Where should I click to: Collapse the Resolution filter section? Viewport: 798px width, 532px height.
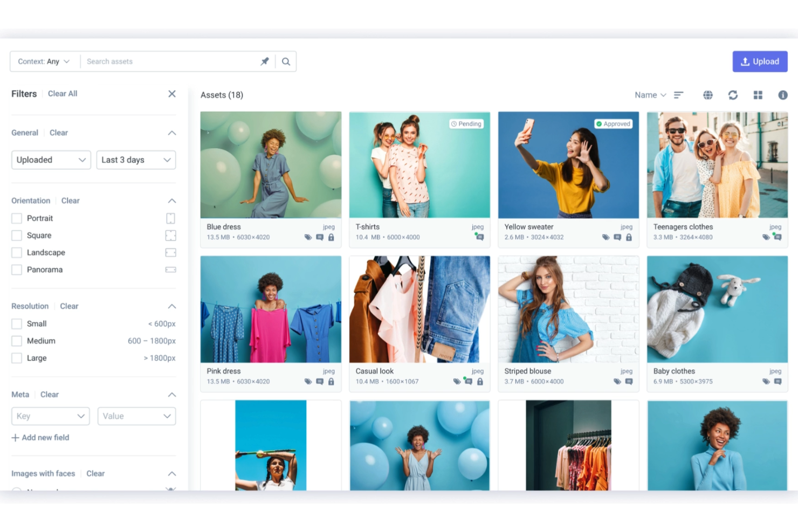click(x=171, y=306)
